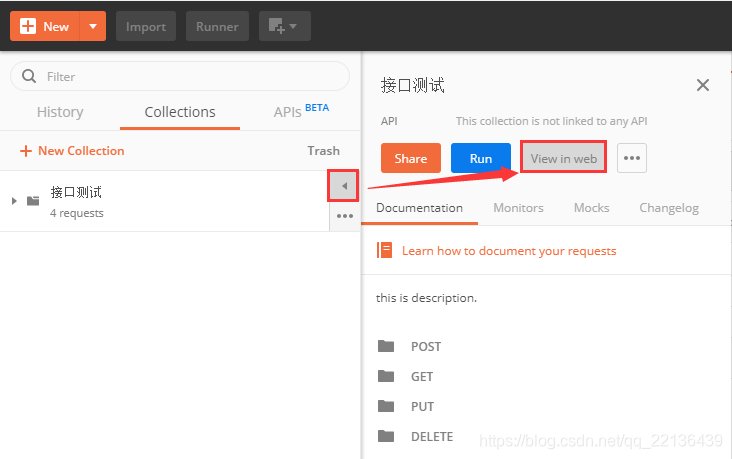The width and height of the screenshot is (732, 459).
Task: Switch to the History tab
Action: (60, 112)
